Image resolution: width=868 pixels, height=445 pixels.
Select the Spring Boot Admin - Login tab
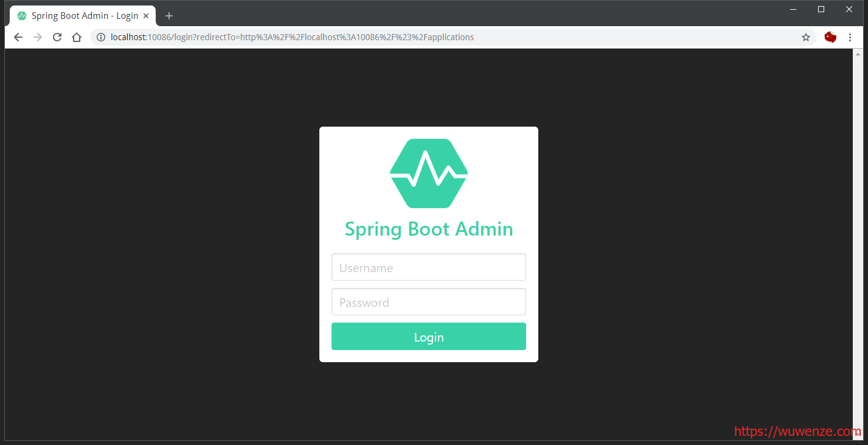point(83,16)
